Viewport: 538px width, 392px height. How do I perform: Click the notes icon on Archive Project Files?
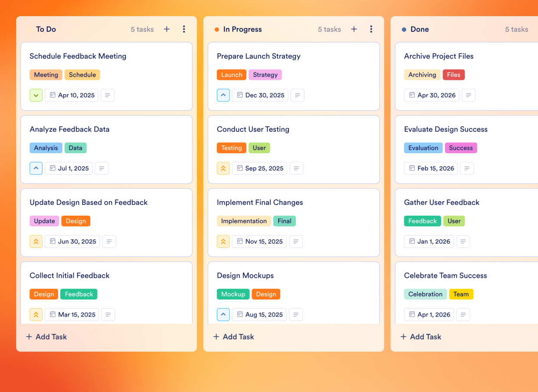469,95
